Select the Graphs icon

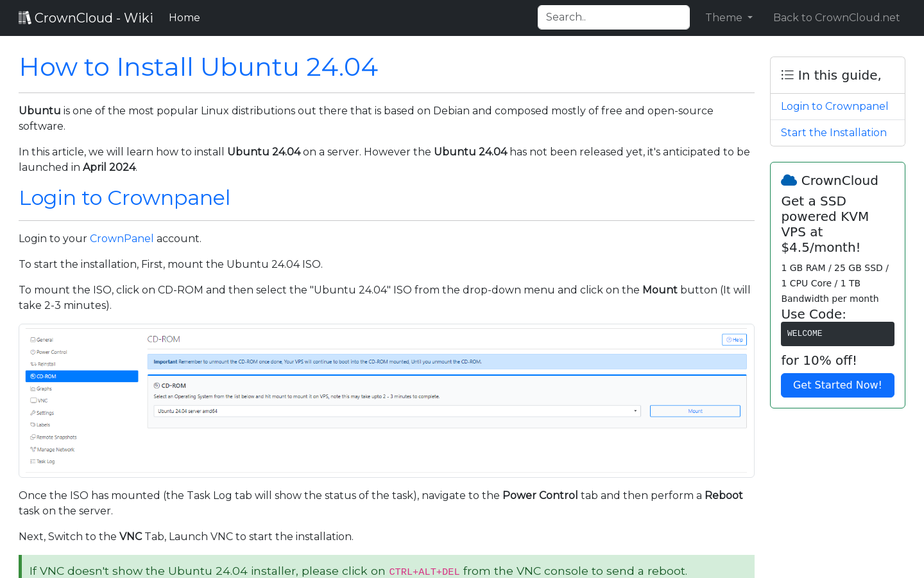(x=33, y=388)
